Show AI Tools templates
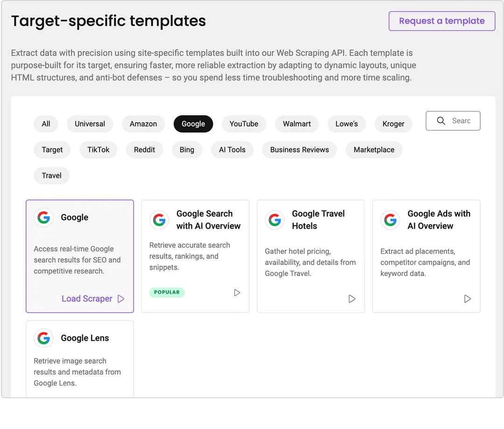The width and height of the screenshot is (504, 429). coord(232,150)
